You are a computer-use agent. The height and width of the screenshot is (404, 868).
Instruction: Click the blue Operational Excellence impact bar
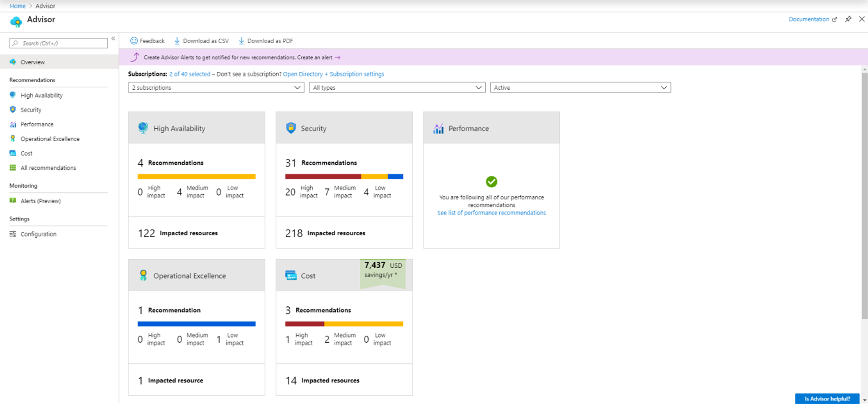(197, 323)
